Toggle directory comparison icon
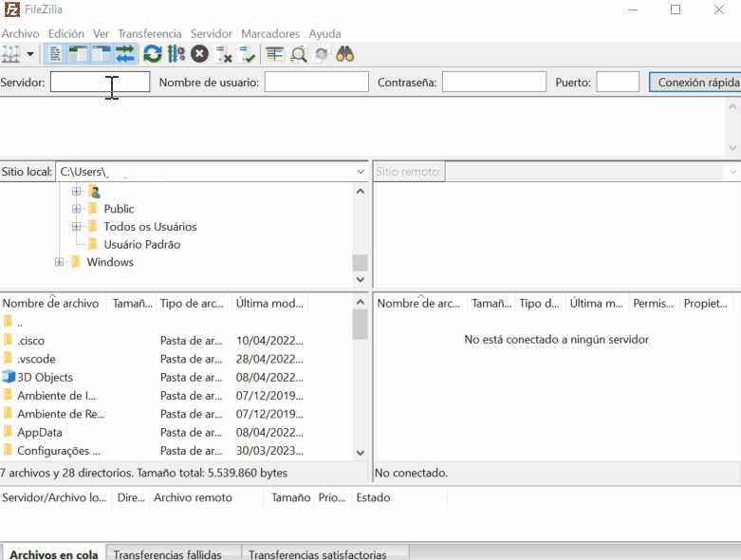Image resolution: width=741 pixels, height=560 pixels. [299, 54]
